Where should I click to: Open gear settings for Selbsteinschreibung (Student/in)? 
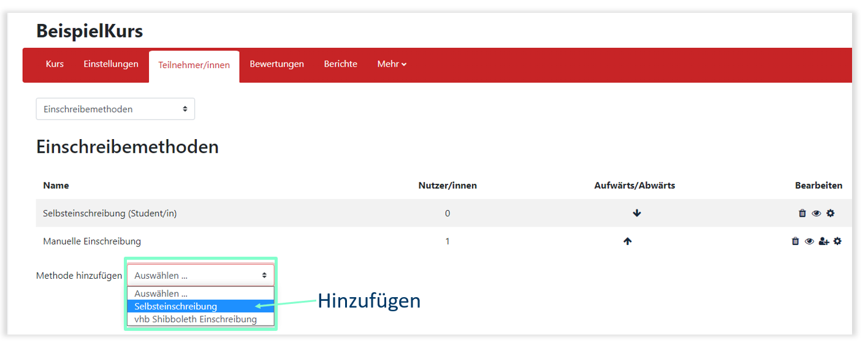tap(831, 213)
